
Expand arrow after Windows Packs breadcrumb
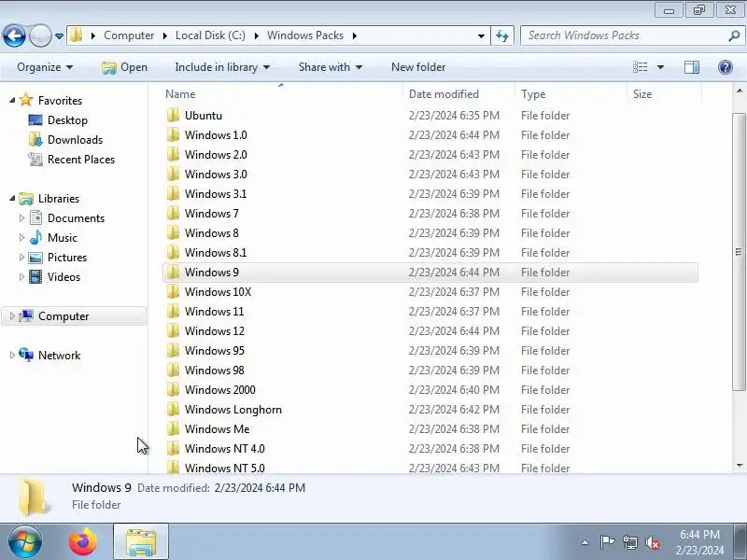coord(355,35)
